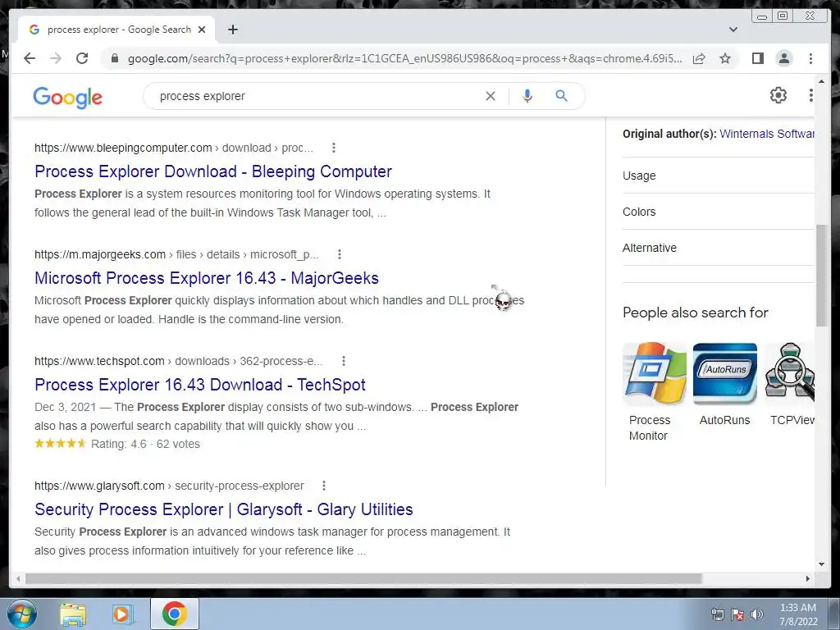Open Windows Explorer from taskbar
Screen dimensions: 840x630
[x=73, y=614]
